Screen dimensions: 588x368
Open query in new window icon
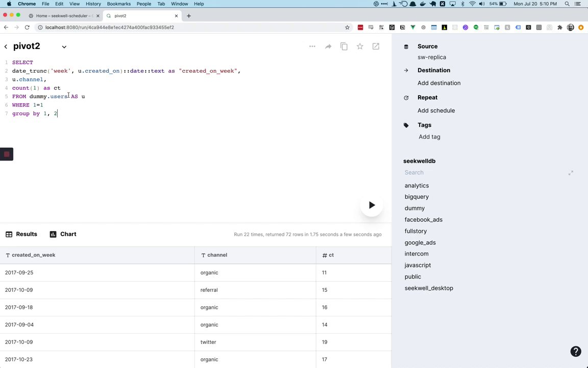[376, 47]
